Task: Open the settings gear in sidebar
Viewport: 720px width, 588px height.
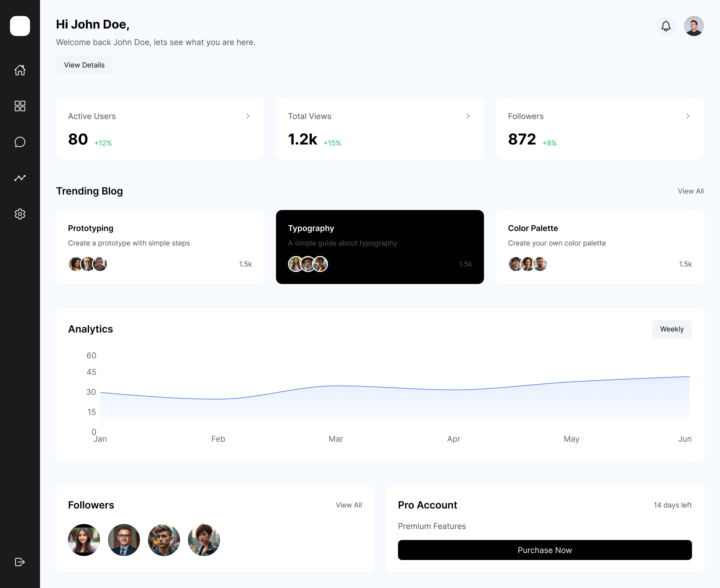Action: pyautogui.click(x=20, y=214)
